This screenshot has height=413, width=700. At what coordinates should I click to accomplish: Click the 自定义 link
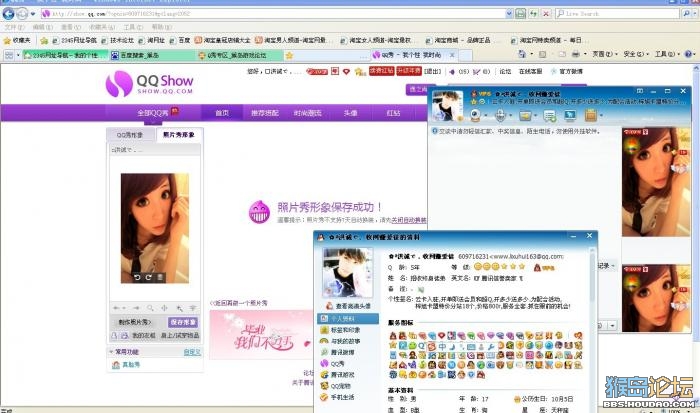click(x=192, y=352)
